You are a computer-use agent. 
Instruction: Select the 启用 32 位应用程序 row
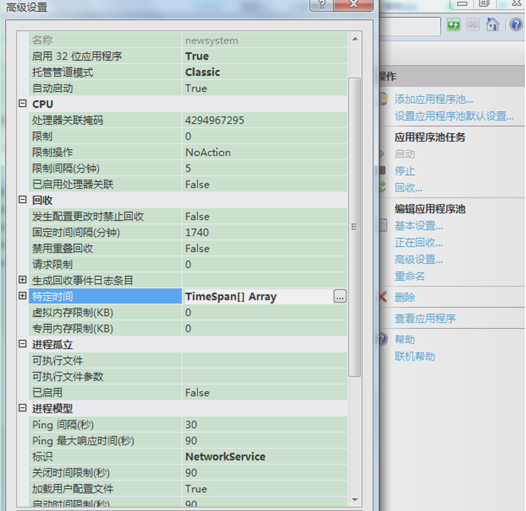point(188,56)
